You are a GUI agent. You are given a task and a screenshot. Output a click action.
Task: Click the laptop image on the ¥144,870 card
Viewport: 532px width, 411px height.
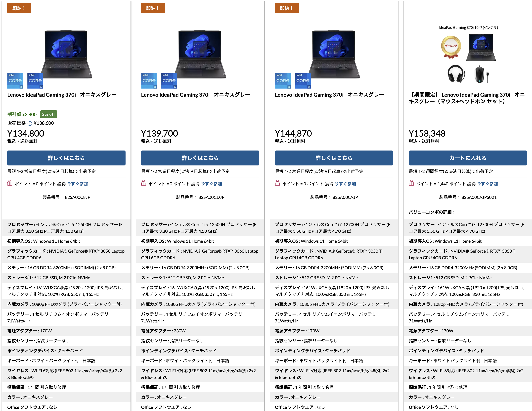(x=334, y=54)
